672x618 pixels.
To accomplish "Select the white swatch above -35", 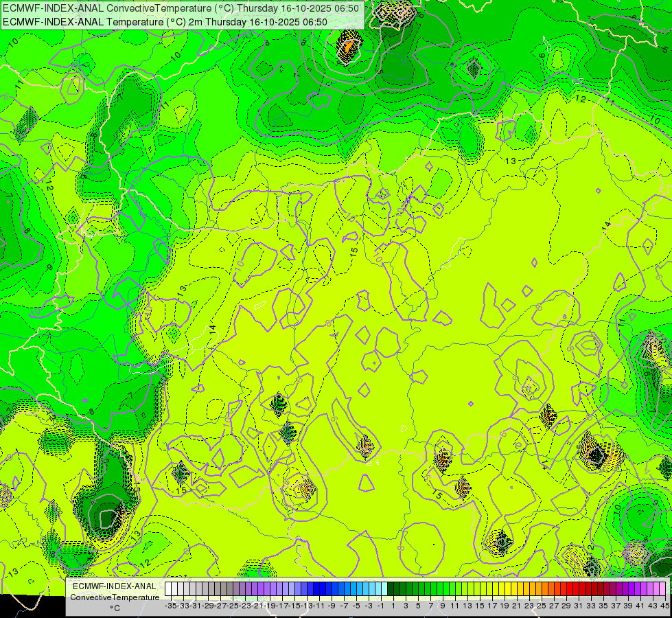I will 168,589.
